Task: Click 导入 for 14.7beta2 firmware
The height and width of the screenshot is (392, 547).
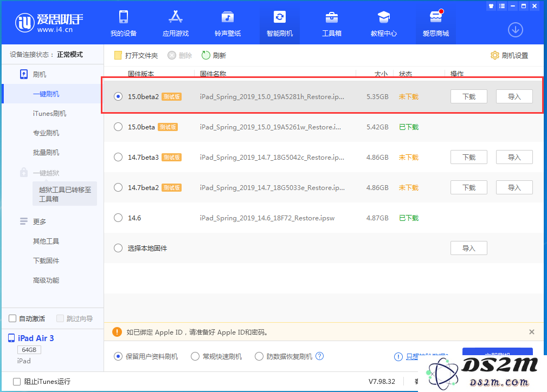Action: coord(514,187)
